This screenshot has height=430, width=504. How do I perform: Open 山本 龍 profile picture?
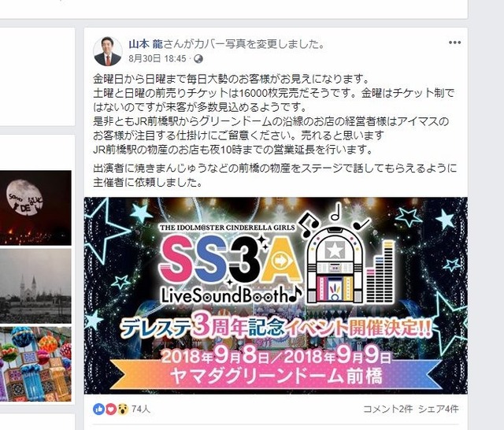pyautogui.click(x=107, y=51)
